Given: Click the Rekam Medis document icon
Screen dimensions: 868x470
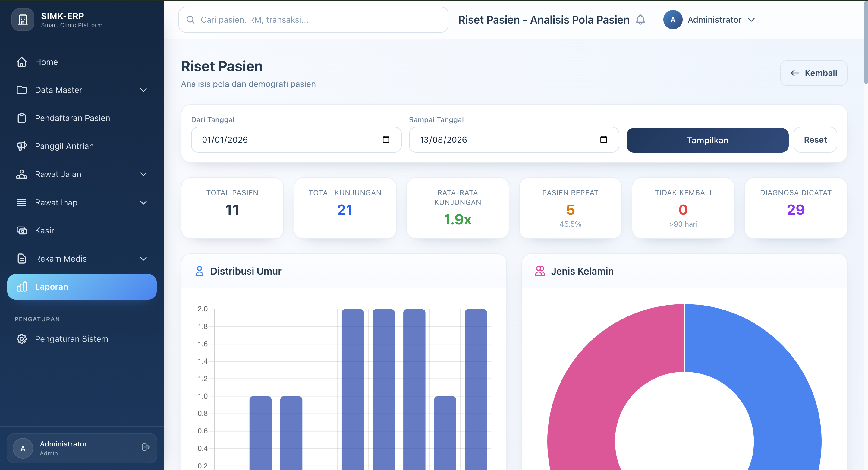Looking at the screenshot, I should click(22, 259).
